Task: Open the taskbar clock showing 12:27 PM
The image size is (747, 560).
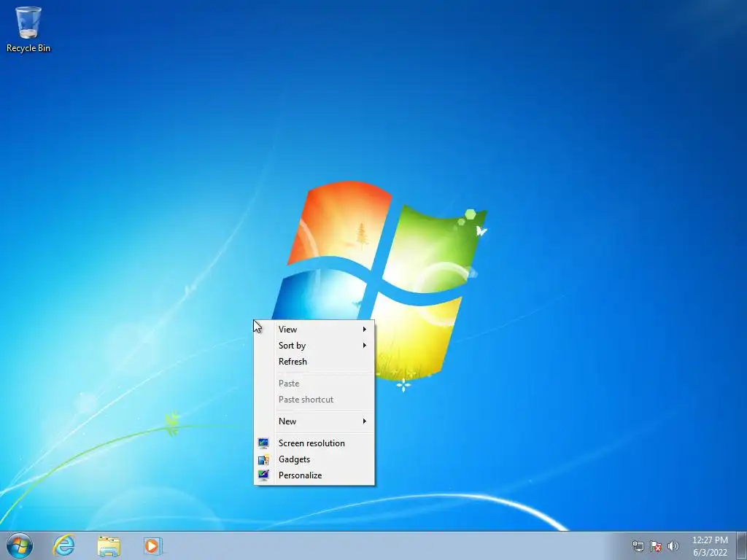Action: tap(710, 540)
